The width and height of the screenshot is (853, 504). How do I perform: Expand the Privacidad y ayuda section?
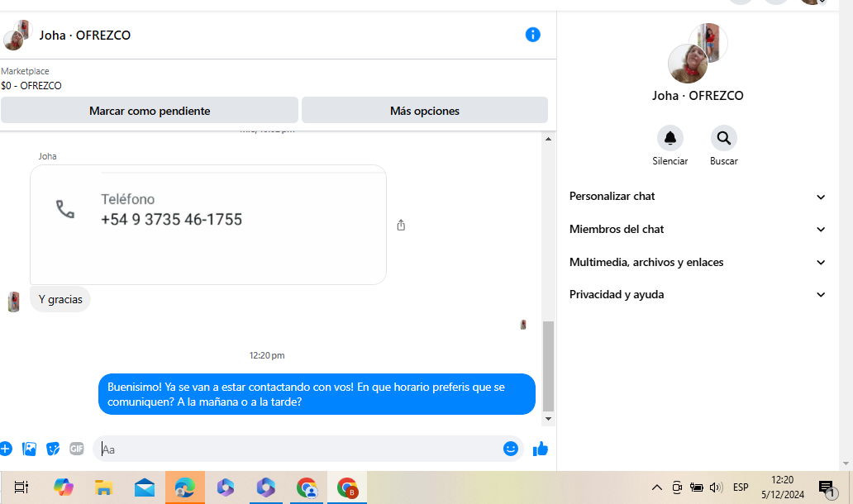pyautogui.click(x=698, y=295)
